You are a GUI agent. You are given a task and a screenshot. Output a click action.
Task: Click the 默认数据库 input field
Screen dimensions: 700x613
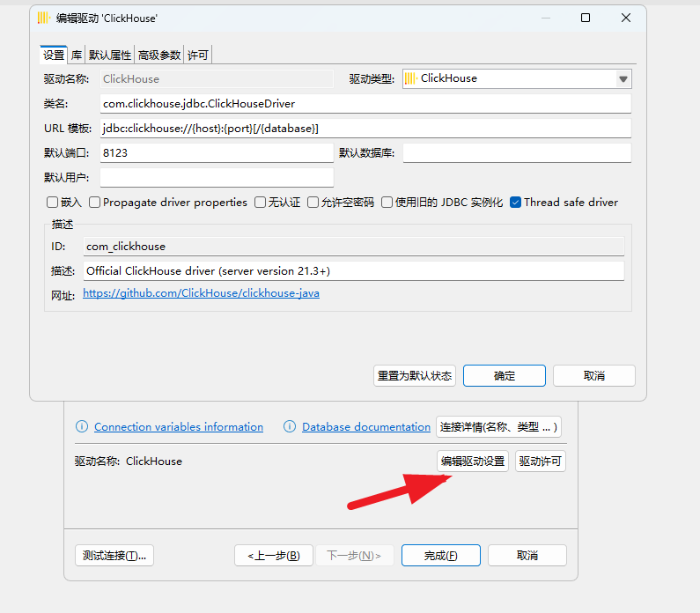click(517, 152)
